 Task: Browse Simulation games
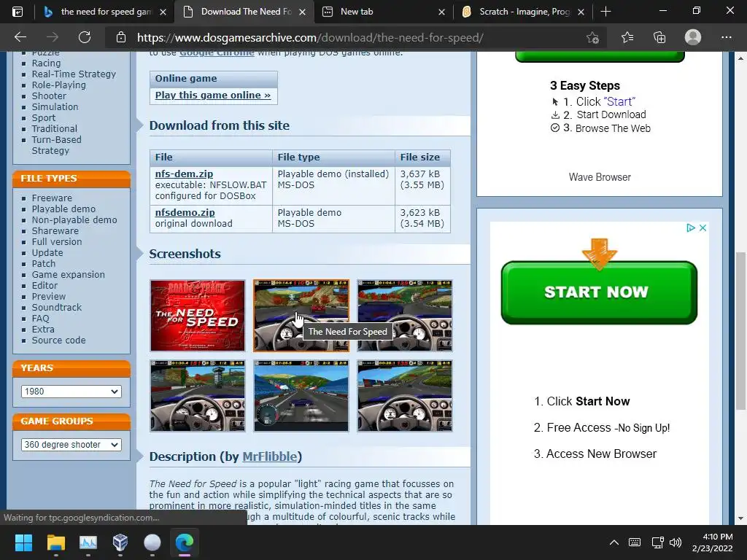click(x=55, y=107)
